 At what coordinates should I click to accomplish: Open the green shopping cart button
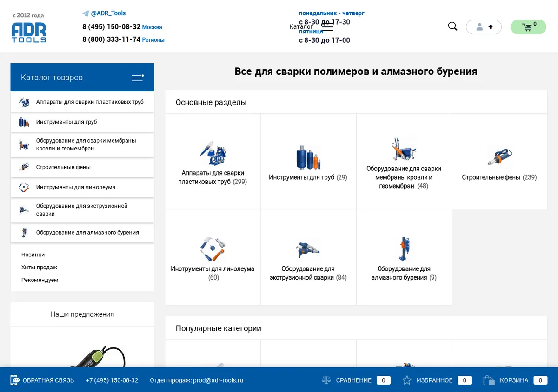point(528,27)
